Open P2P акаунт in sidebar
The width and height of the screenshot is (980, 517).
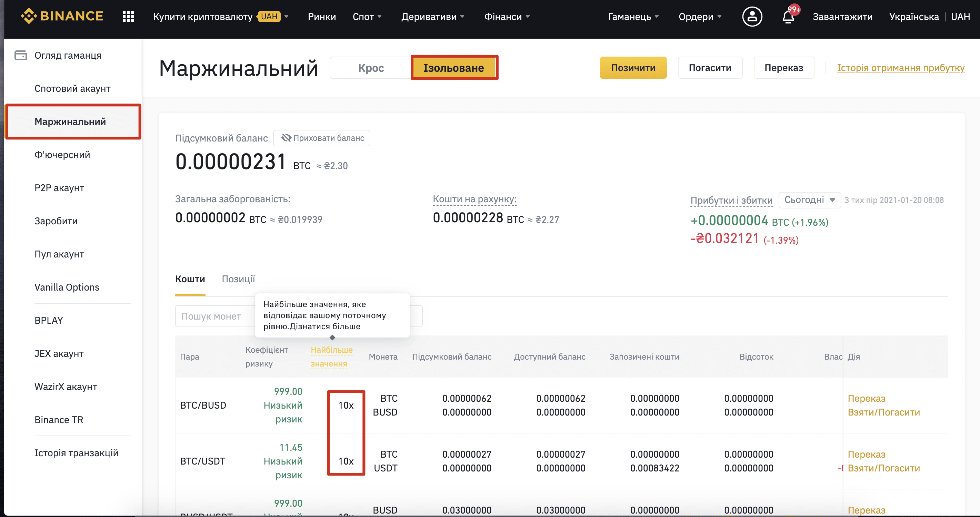tap(59, 188)
